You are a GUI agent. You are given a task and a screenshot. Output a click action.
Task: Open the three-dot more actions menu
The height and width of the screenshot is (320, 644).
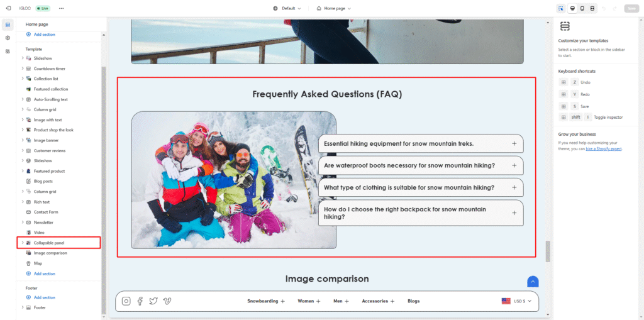point(61,8)
